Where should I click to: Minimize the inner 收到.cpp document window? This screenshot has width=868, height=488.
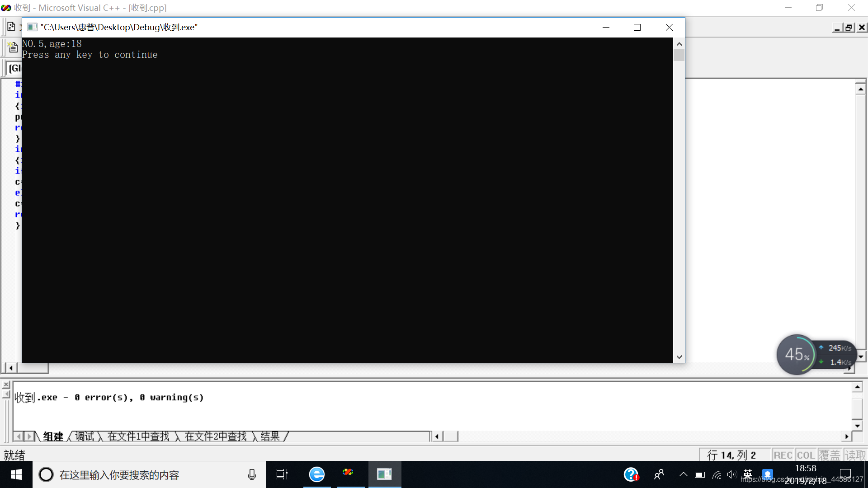837,28
